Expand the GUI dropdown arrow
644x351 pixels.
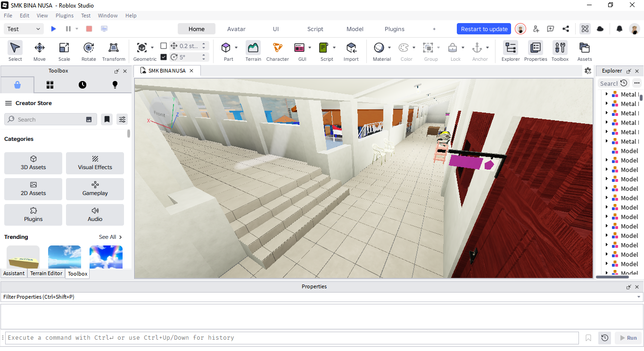(310, 48)
